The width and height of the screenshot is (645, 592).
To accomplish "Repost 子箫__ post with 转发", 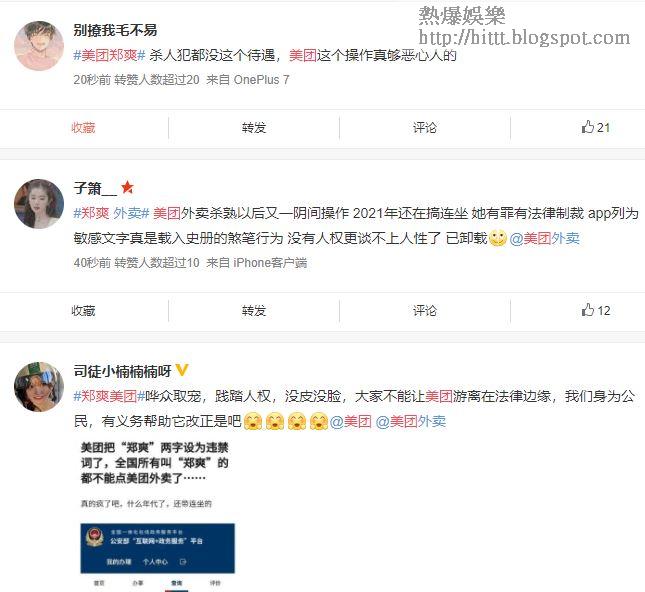I will 254,311.
